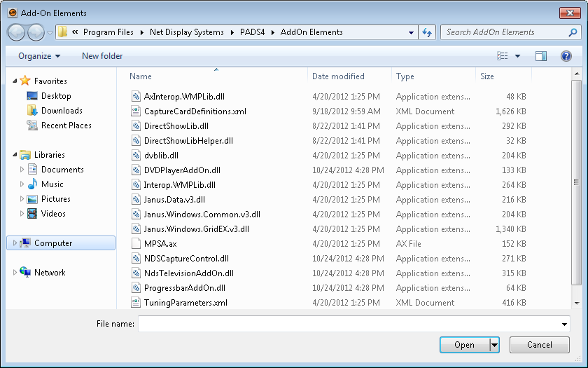Expand the Network tree node
The image size is (588, 368).
[15, 273]
